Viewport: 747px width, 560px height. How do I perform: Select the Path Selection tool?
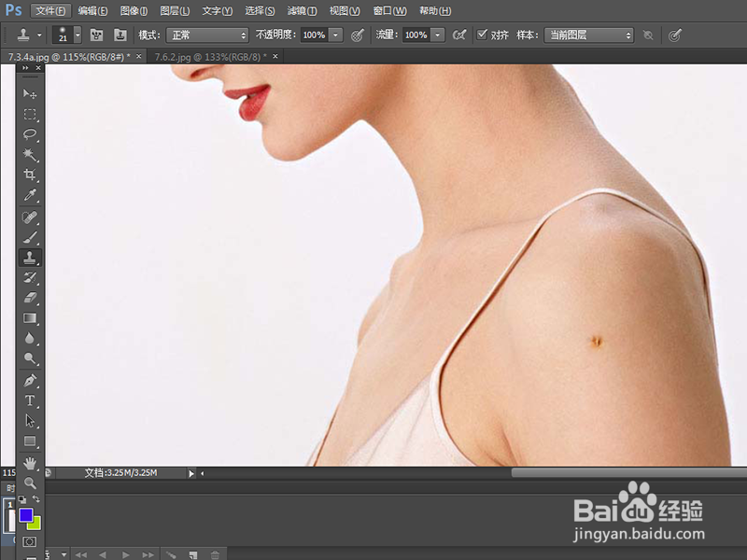30,421
